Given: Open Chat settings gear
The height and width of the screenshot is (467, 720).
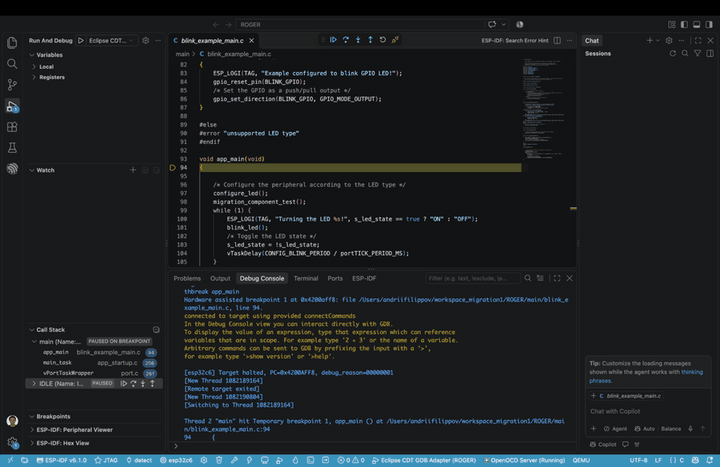Looking at the screenshot, I should (669, 40).
